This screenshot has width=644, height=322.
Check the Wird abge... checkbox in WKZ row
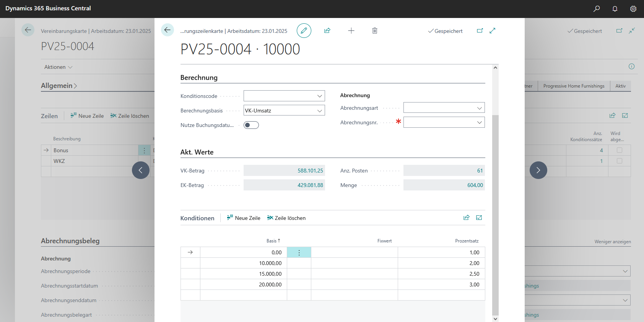[x=620, y=161]
